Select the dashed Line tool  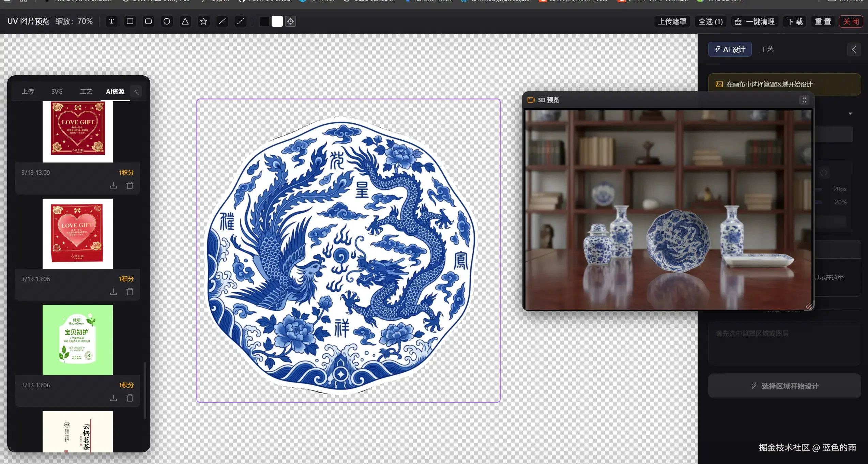click(x=241, y=21)
